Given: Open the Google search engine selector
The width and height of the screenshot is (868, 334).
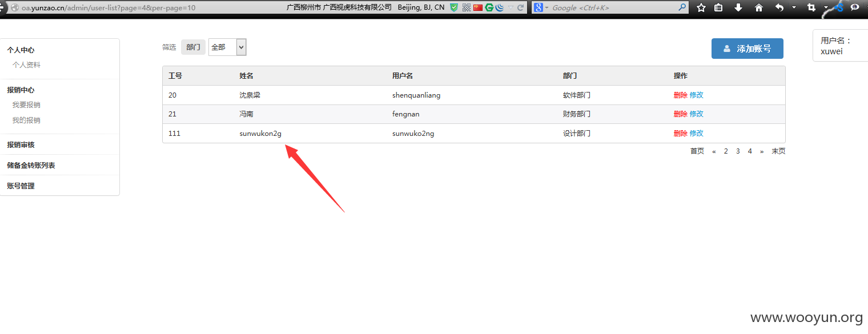Looking at the screenshot, I should tap(540, 7).
